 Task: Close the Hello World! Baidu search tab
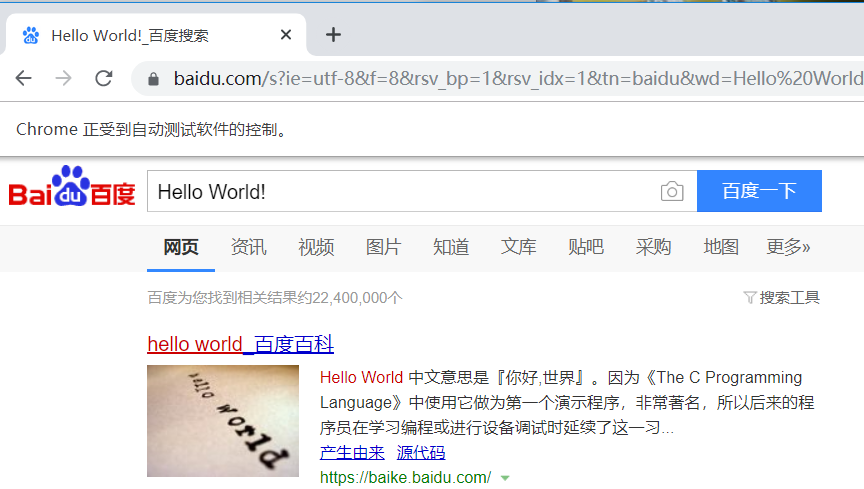tap(285, 35)
